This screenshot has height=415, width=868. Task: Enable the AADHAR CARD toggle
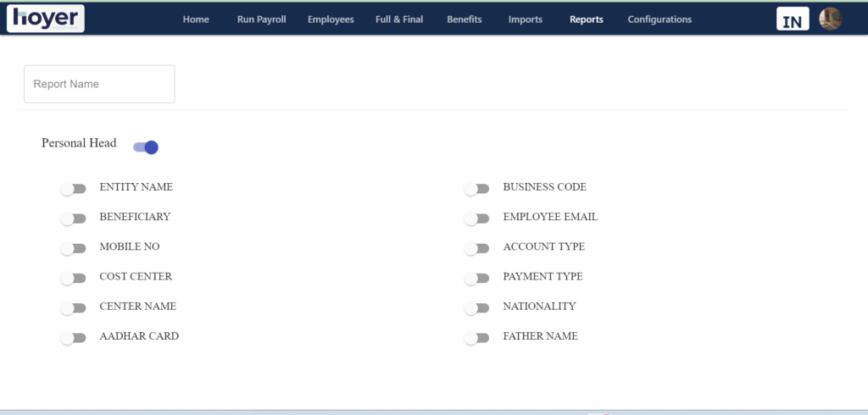(x=73, y=338)
